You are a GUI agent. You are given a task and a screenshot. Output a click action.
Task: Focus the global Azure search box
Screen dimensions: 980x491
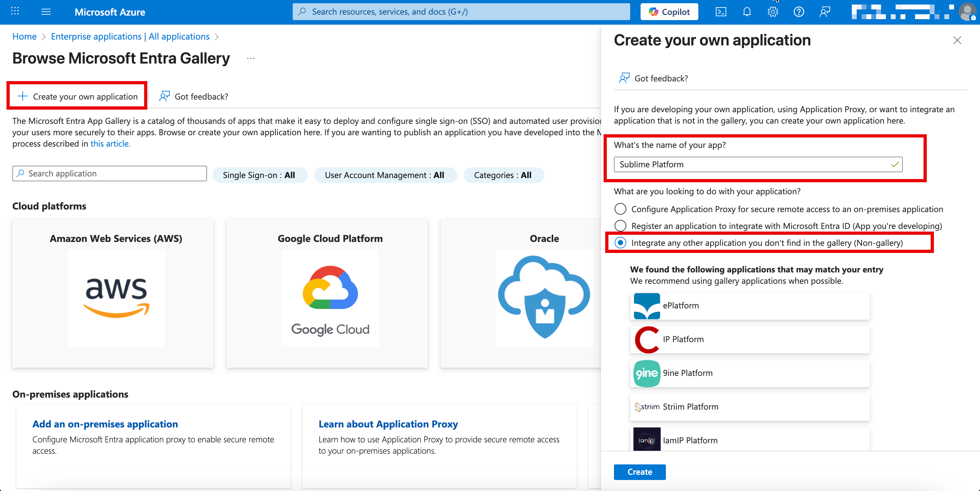pos(461,12)
